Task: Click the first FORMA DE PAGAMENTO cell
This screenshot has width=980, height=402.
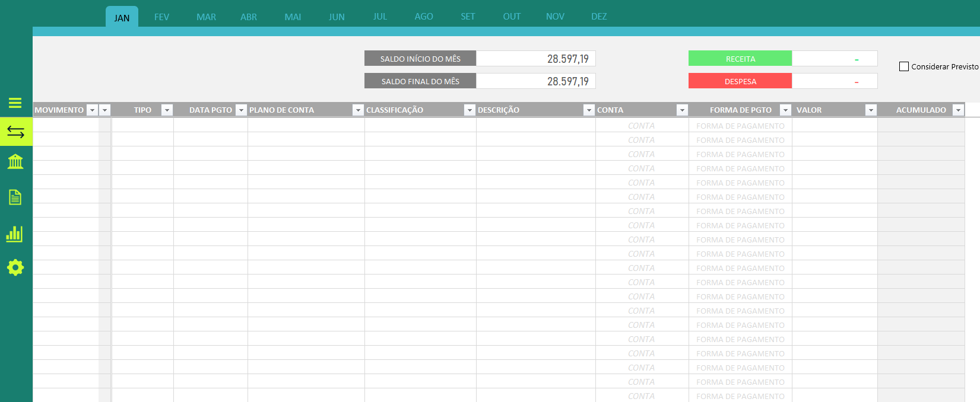Action: tap(740, 126)
